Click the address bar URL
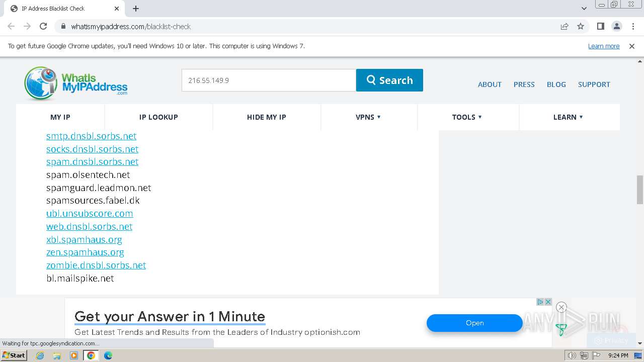 pyautogui.click(x=131, y=26)
